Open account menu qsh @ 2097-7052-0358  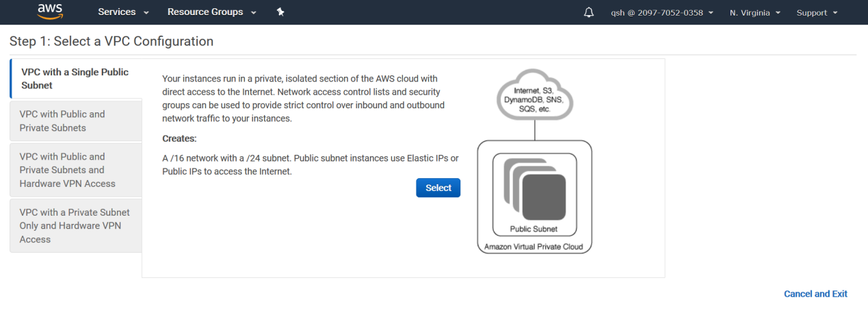point(662,12)
